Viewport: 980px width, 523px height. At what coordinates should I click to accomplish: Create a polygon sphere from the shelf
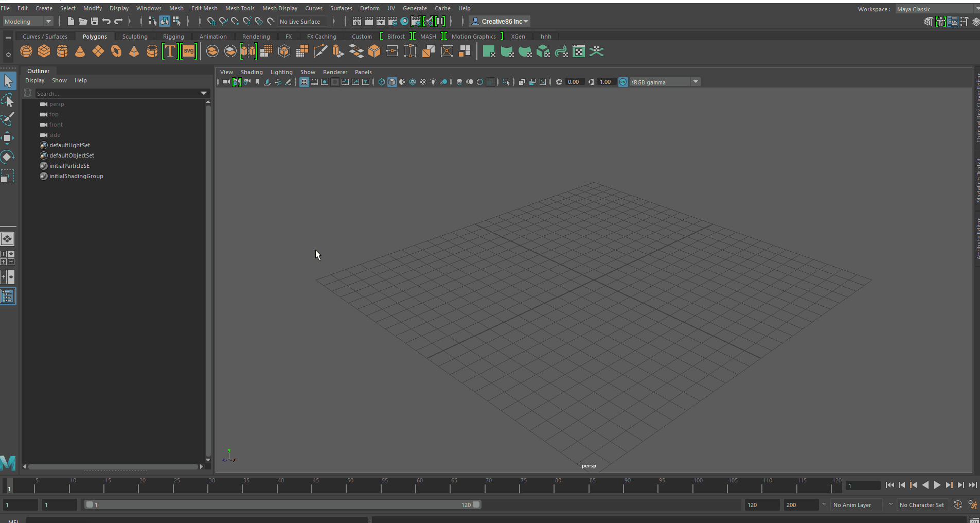pyautogui.click(x=26, y=51)
